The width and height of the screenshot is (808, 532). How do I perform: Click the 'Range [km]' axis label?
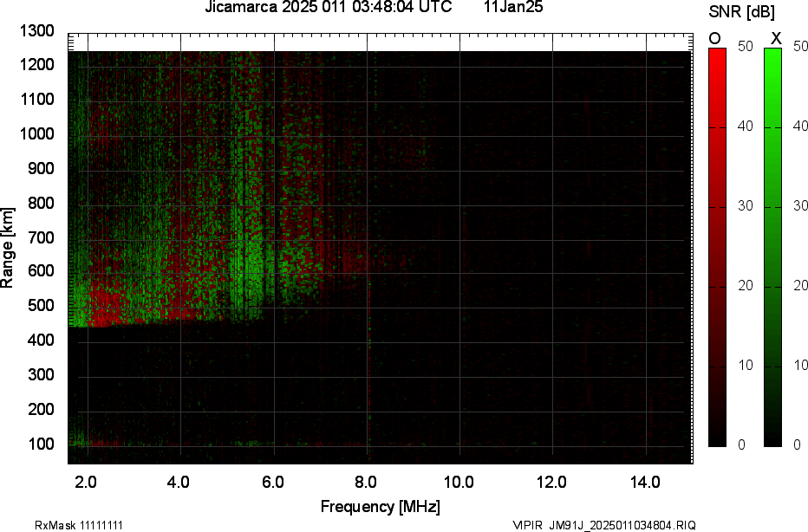[x=7, y=248]
